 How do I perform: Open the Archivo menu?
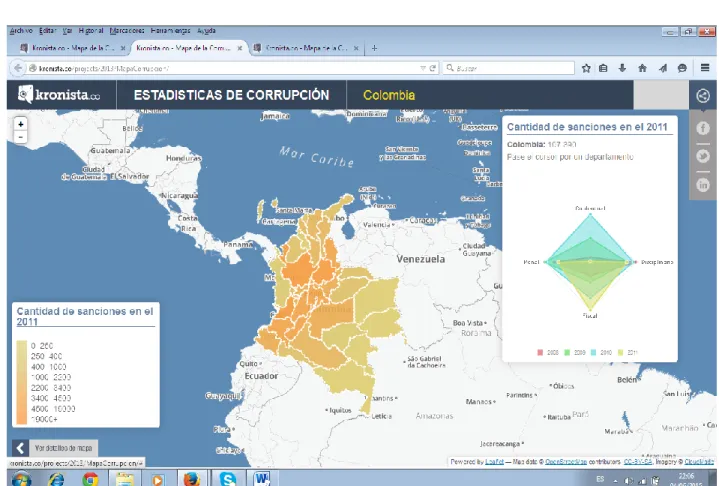point(21,31)
